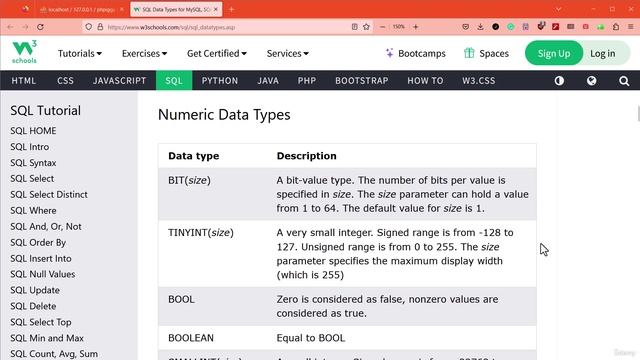640x360 pixels.
Task: Open SQL Select Top in the sidebar
Action: point(41,322)
